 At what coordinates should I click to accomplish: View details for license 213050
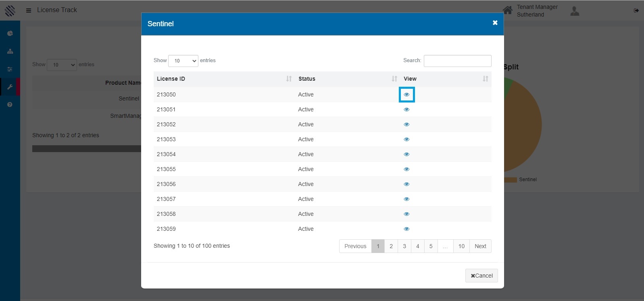pos(406,94)
